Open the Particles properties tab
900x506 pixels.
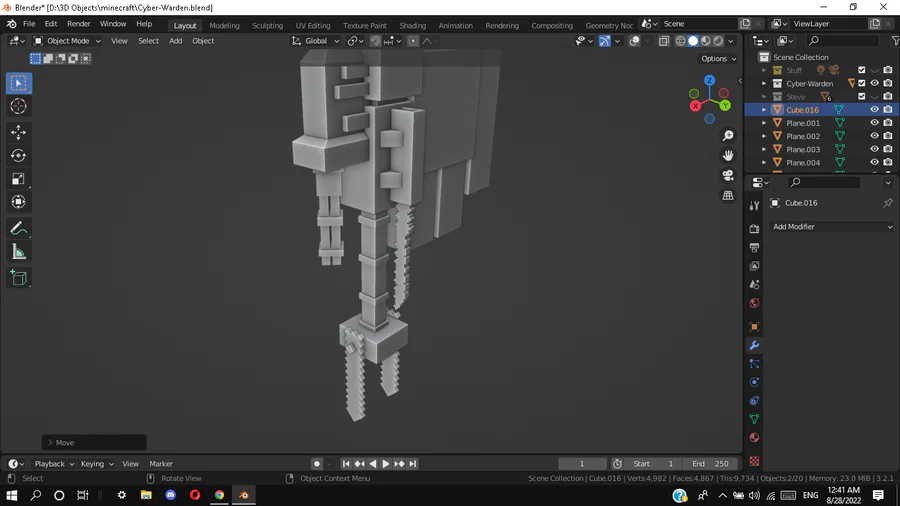tap(754, 364)
